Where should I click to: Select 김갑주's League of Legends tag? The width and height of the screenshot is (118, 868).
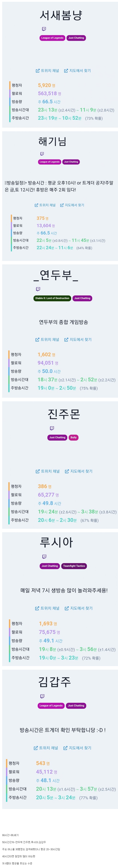tap(51, 705)
